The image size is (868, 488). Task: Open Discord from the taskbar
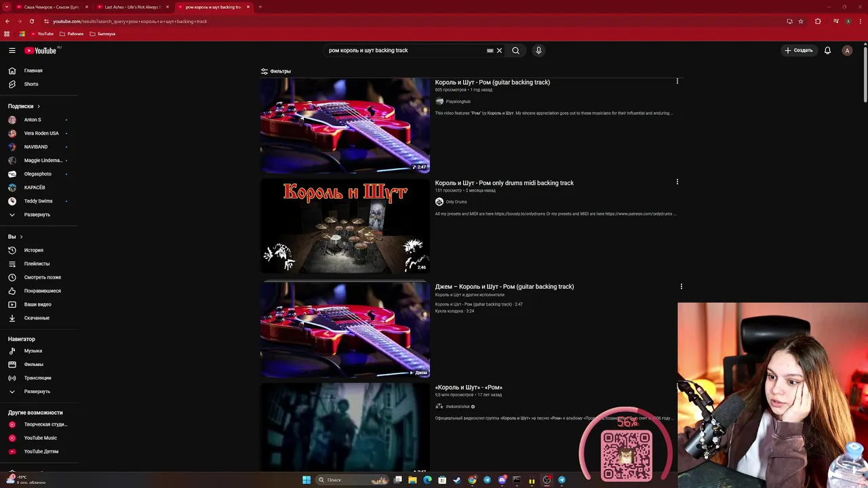pos(502,480)
